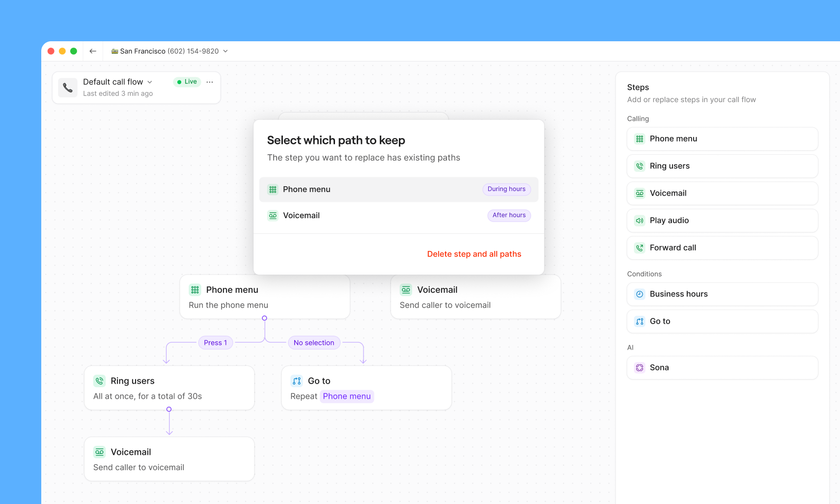Click 'Run the phone menu' description
Viewport: 840px width, 504px height.
(228, 305)
